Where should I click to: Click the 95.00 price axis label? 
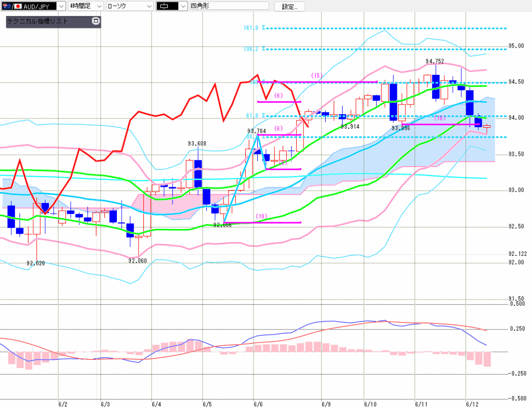pyautogui.click(x=516, y=46)
